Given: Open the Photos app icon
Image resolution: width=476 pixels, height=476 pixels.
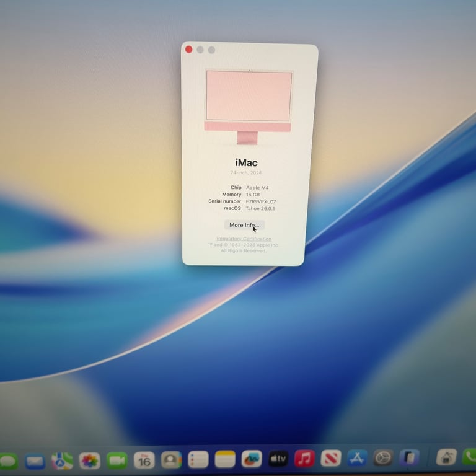Looking at the screenshot, I should click(x=89, y=461).
